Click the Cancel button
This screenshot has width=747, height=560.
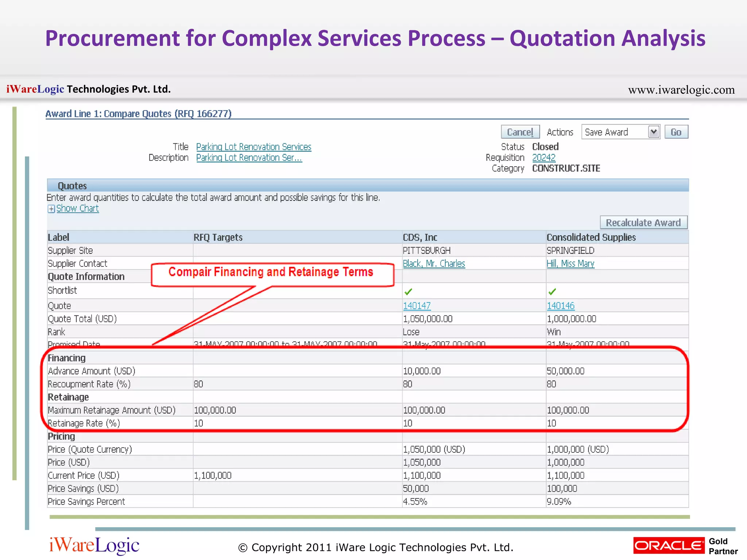tap(520, 132)
